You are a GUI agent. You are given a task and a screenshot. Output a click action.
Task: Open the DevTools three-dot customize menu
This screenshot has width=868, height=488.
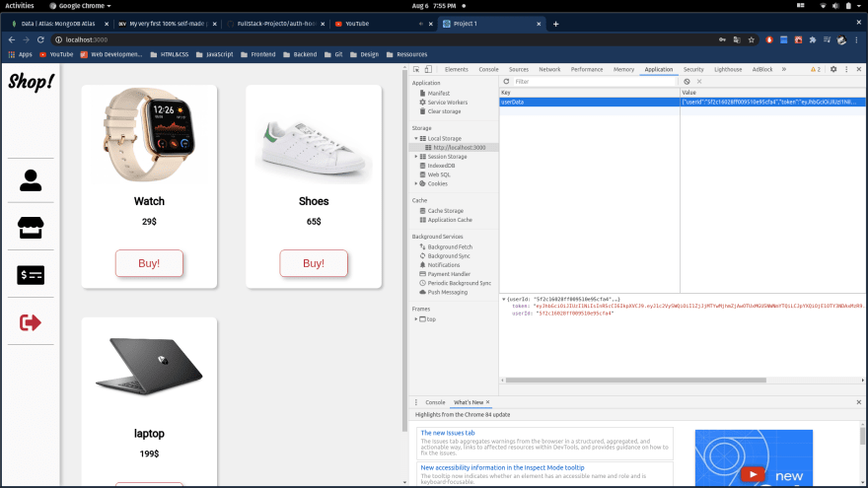[846, 69]
